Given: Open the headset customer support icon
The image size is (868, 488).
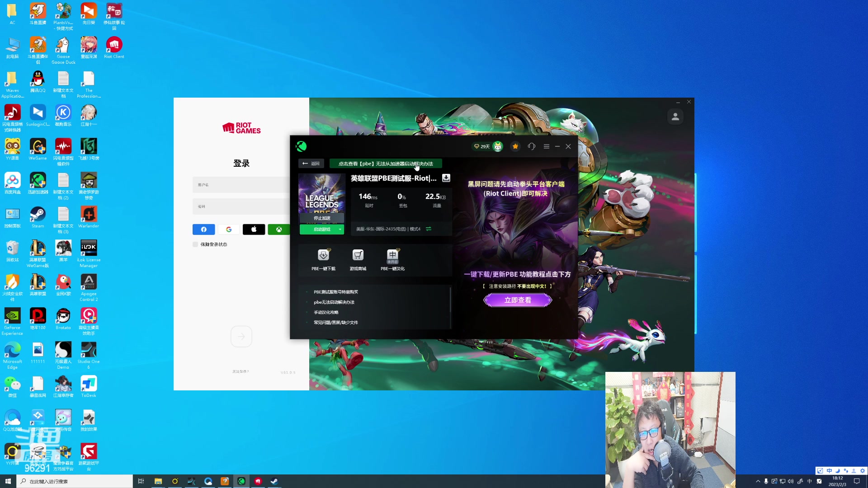Looking at the screenshot, I should (x=531, y=146).
